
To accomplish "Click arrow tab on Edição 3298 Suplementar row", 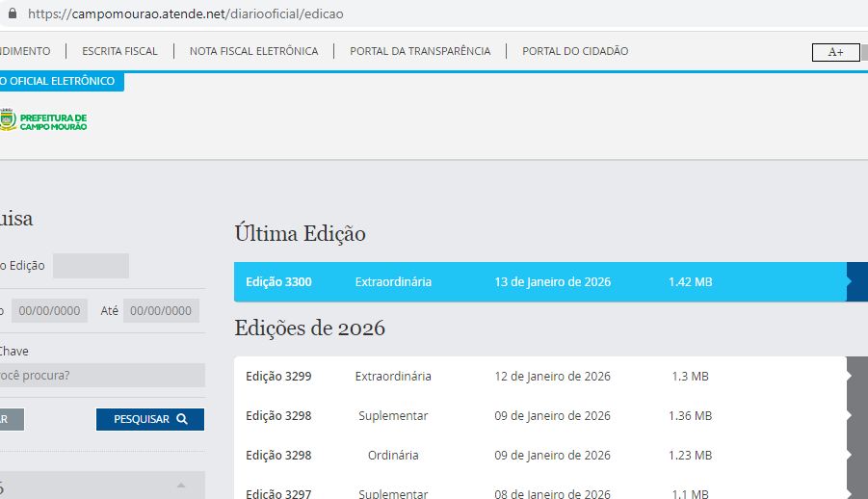I will [x=855, y=416].
